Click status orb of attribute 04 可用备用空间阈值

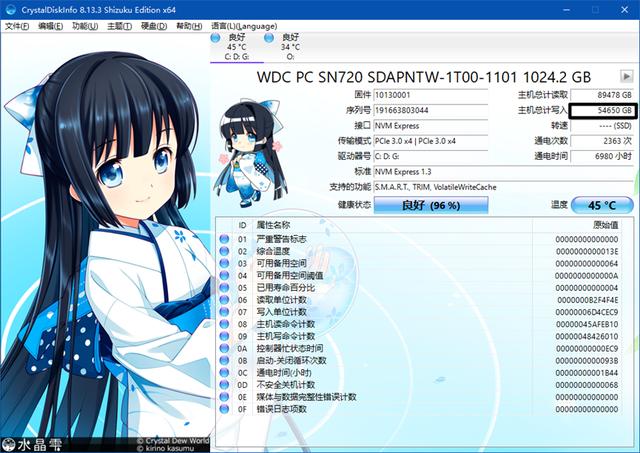(224, 275)
